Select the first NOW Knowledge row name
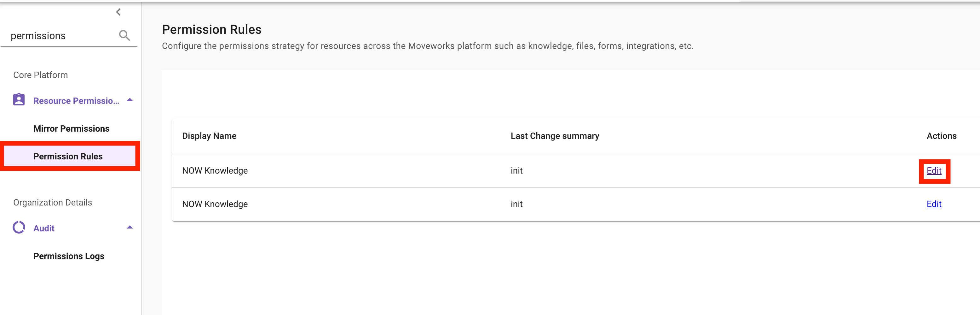Screen dimensions: 980x315 click(215, 171)
